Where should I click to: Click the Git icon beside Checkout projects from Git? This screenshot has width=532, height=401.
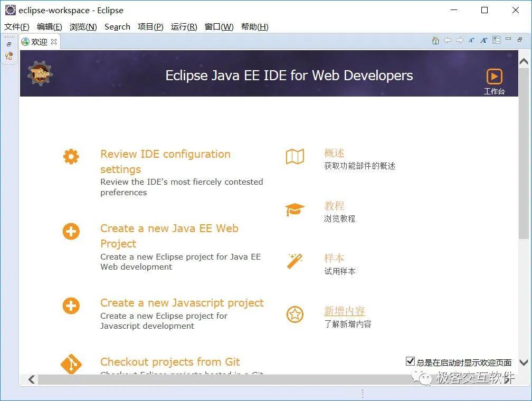[71, 364]
